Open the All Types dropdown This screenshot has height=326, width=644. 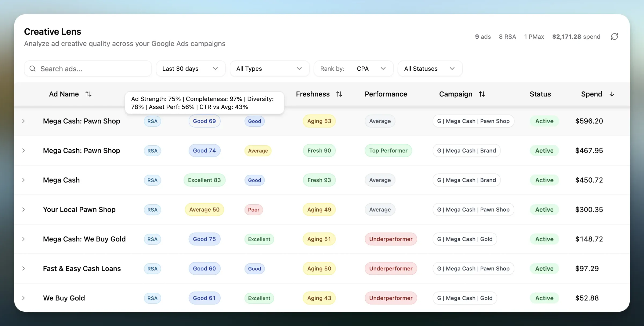pos(269,69)
